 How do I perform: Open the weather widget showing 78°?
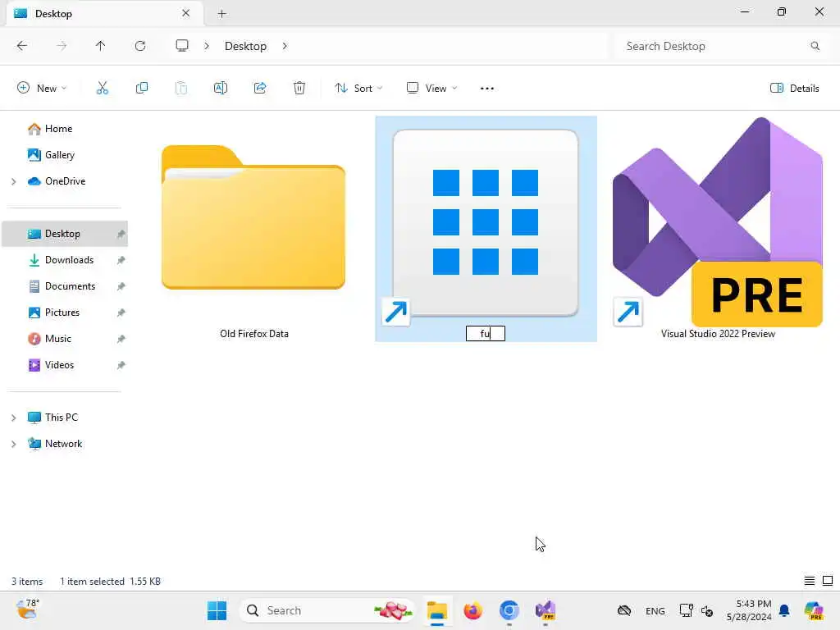tap(27, 609)
